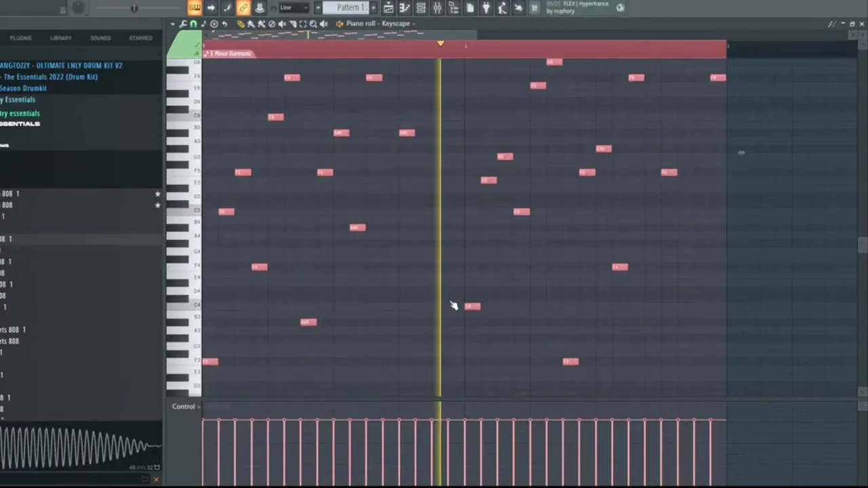The height and width of the screenshot is (488, 868).
Task: Click the globe icon beside FLEX news
Action: (620, 7)
